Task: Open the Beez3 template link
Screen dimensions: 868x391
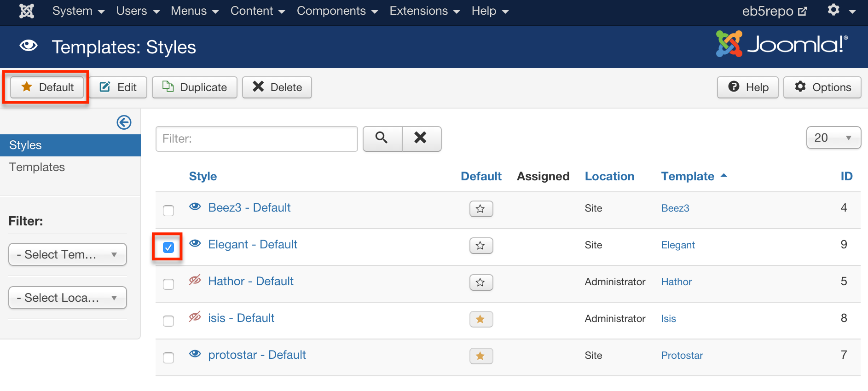Action: [675, 208]
